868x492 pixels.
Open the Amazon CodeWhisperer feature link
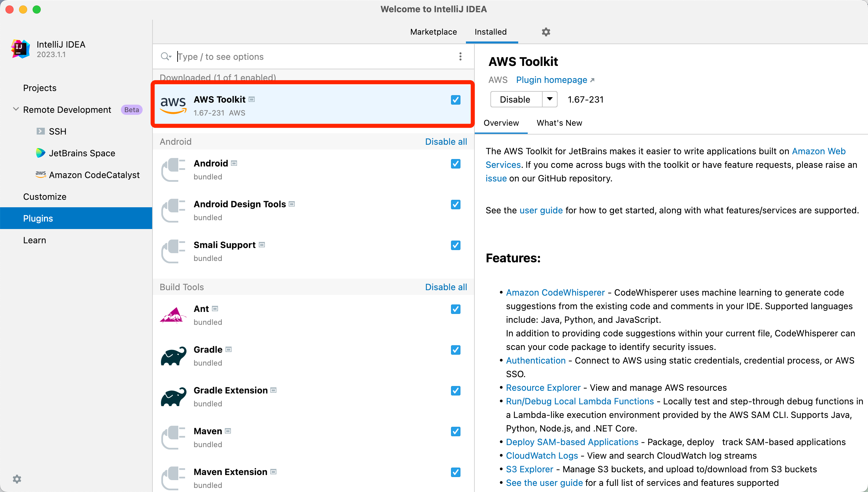[x=555, y=293]
